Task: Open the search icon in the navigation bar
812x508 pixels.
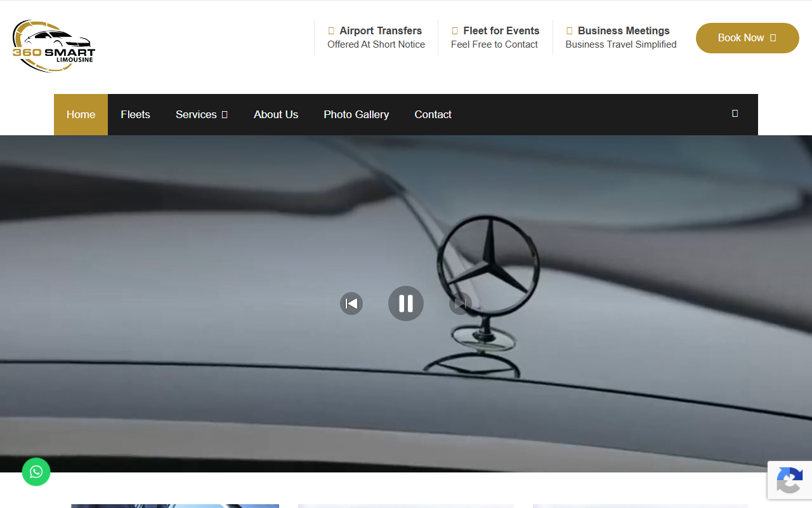Action: click(x=735, y=114)
